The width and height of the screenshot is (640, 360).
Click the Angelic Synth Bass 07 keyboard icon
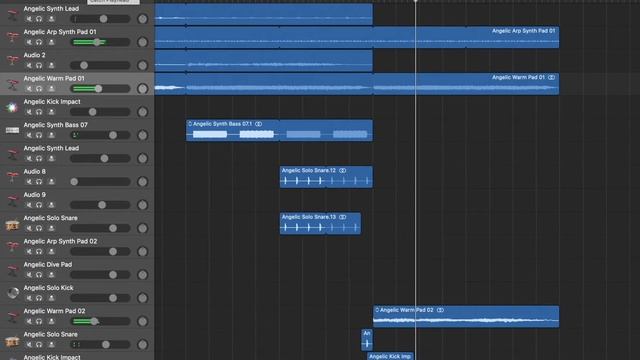coord(12,130)
